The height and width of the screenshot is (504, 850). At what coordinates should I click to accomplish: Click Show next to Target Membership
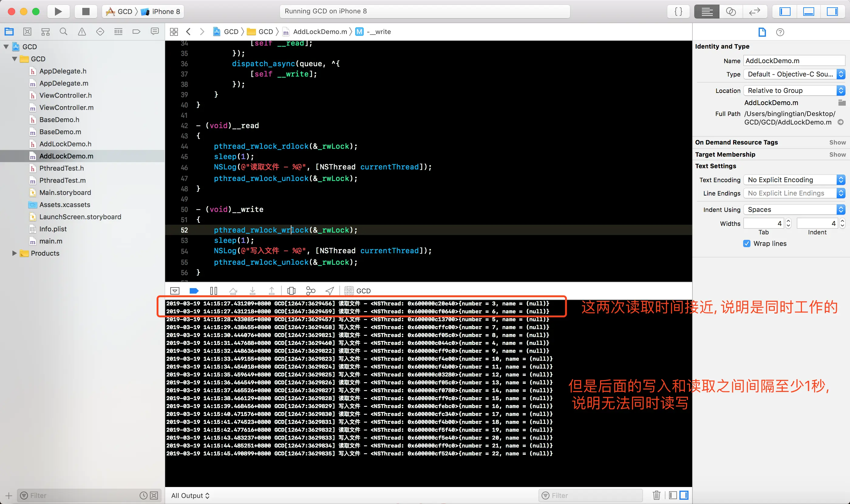837,155
